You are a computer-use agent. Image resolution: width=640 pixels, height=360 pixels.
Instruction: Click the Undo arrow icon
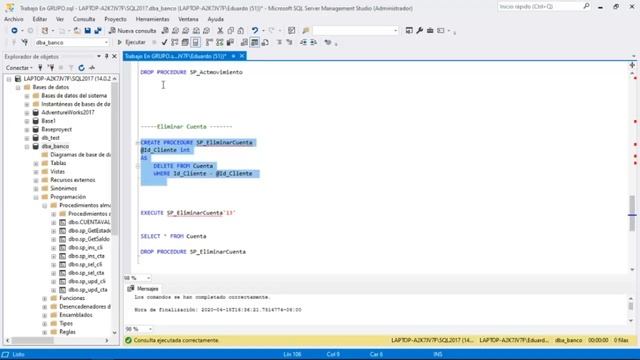coord(255,31)
